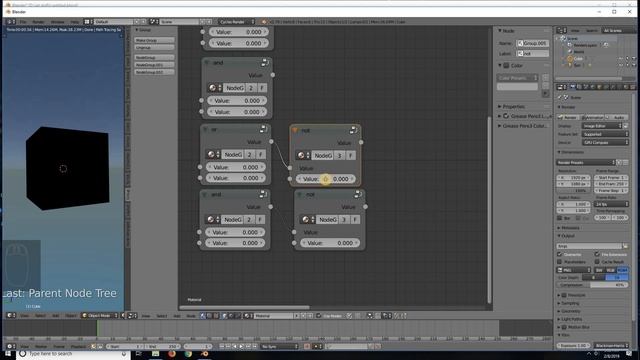Click Blender icon in Windows taskbar
The height and width of the screenshot is (360, 640).
[x=204, y=354]
